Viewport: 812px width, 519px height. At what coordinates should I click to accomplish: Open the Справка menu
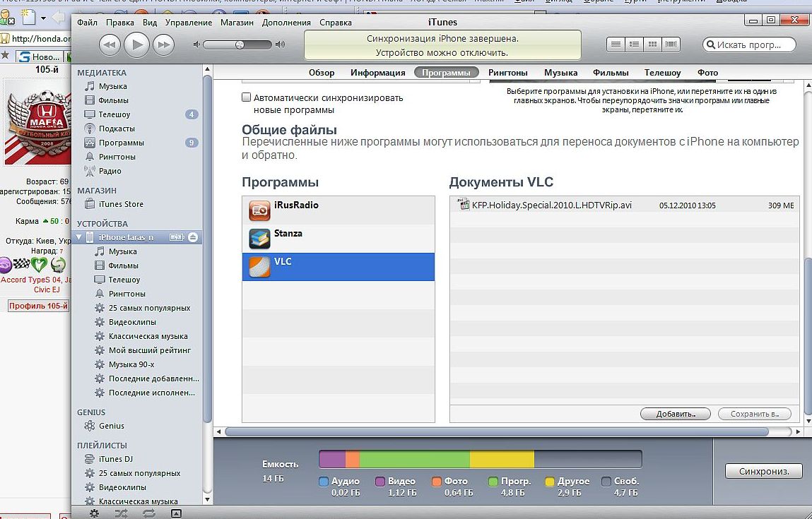coord(336,23)
